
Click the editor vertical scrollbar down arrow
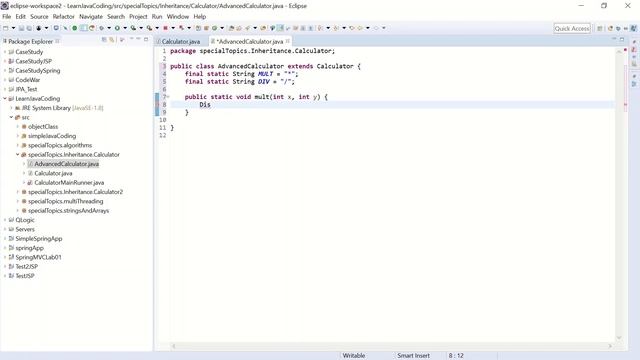(619, 338)
